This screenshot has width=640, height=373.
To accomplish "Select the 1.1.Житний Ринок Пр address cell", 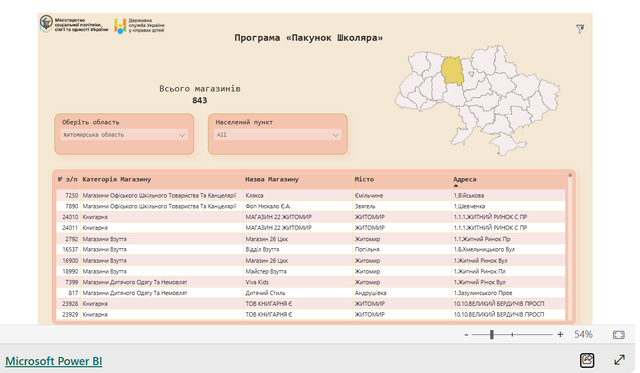I will [509, 239].
